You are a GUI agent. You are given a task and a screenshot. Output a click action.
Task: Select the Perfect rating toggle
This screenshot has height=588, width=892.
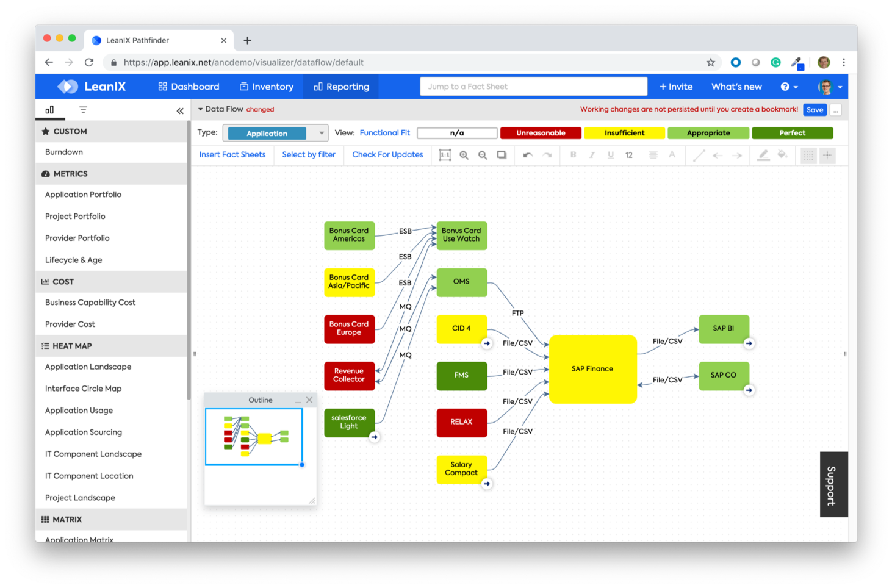pyautogui.click(x=792, y=132)
